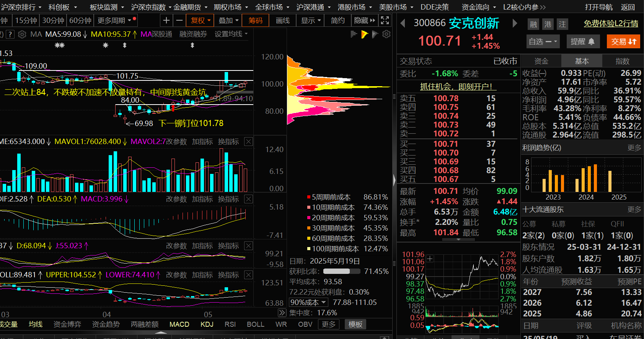Click the 注 note badge
The width and height of the screenshot is (644, 339).
(562, 25)
